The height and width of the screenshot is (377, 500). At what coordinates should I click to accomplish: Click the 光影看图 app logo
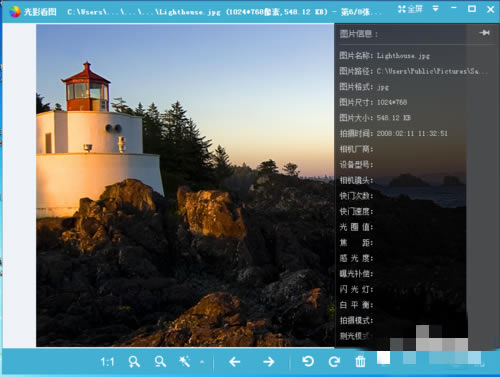click(15, 12)
